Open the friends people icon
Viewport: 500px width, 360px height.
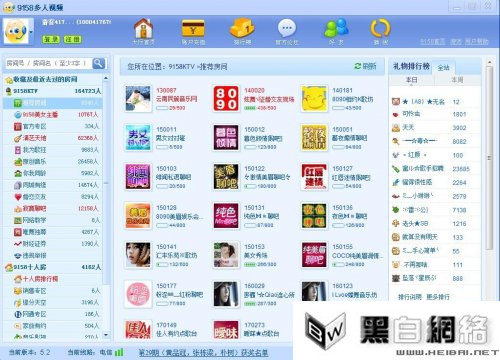pyautogui.click(x=336, y=28)
